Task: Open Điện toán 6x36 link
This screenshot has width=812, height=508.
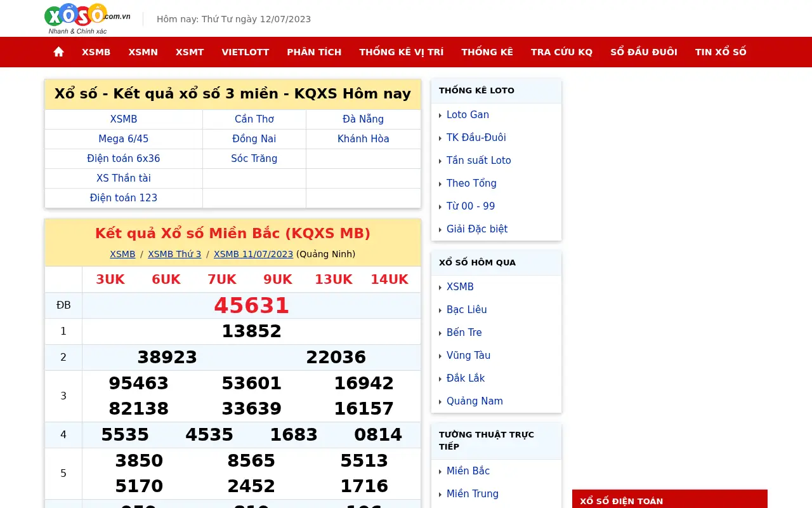Action: tap(124, 159)
